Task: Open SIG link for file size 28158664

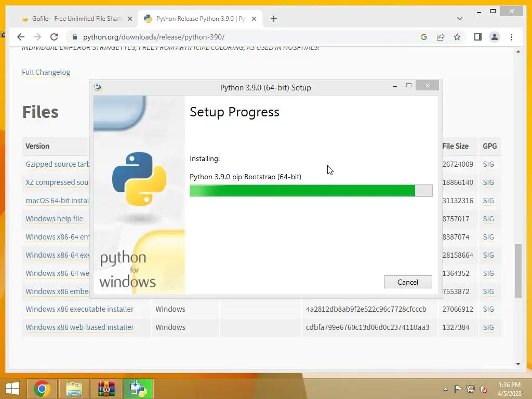Action: coord(488,255)
